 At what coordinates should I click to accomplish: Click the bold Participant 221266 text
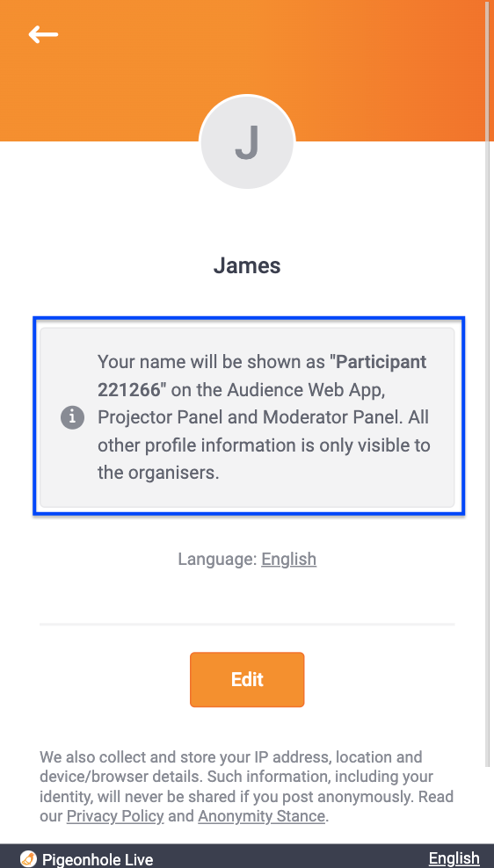click(262, 376)
